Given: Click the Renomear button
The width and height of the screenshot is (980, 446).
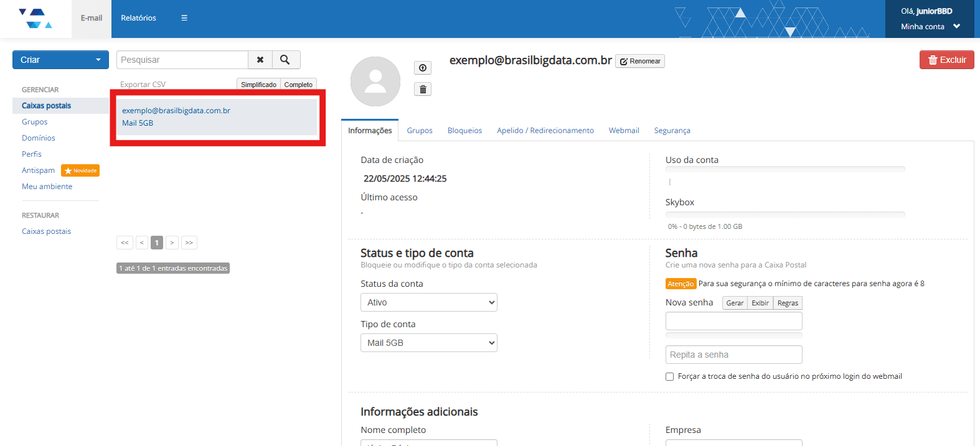Looking at the screenshot, I should point(640,61).
